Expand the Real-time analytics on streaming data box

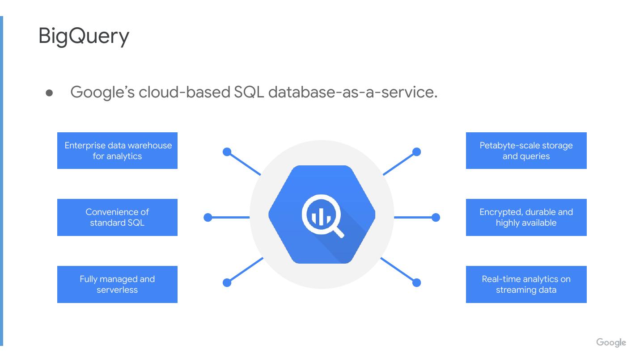coord(526,284)
